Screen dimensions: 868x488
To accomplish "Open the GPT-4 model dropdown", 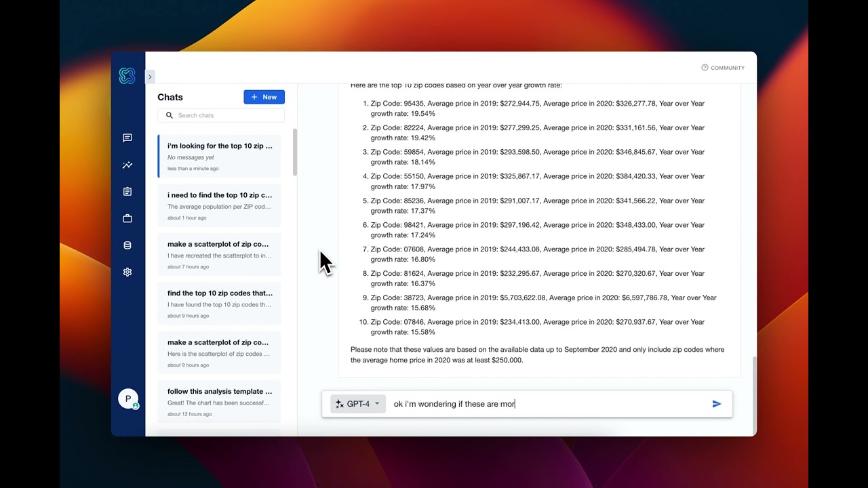I will click(x=358, y=404).
